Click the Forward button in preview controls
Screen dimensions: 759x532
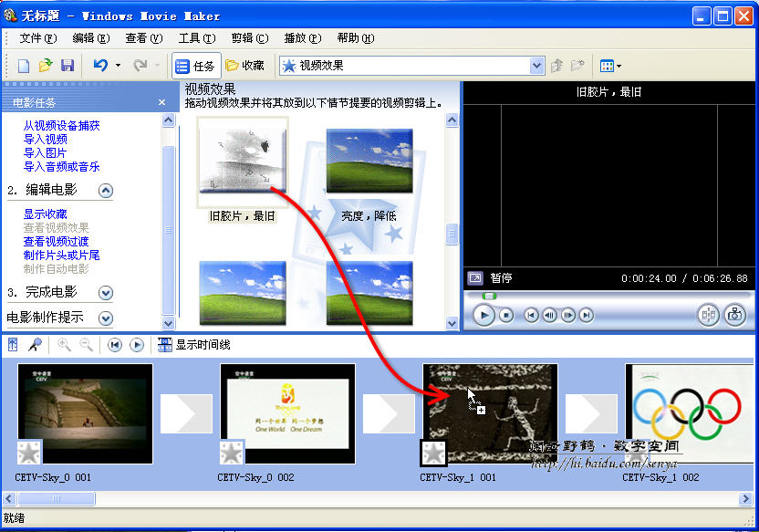tap(587, 316)
